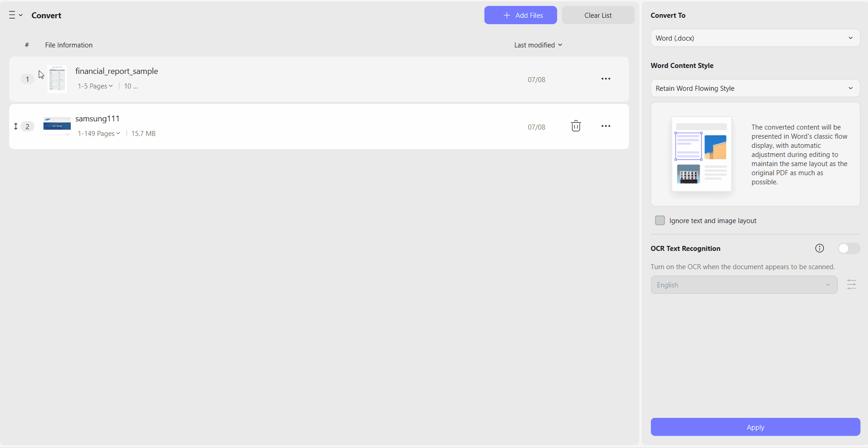Select the financial_report_sample thumbnail
This screenshot has width=868, height=448.
(57, 79)
